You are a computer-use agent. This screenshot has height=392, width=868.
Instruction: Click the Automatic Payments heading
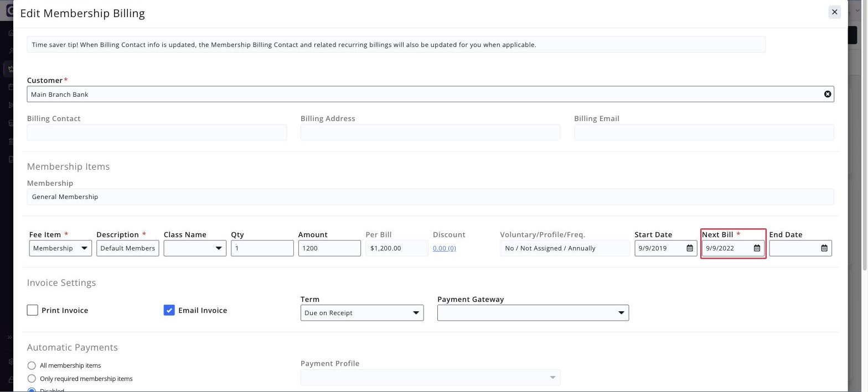pyautogui.click(x=73, y=347)
